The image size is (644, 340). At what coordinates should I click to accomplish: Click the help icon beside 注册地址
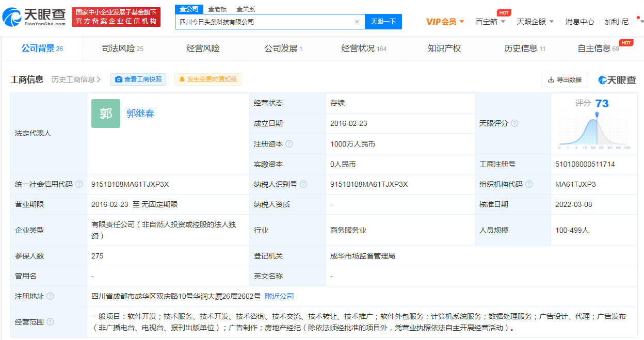(x=50, y=296)
